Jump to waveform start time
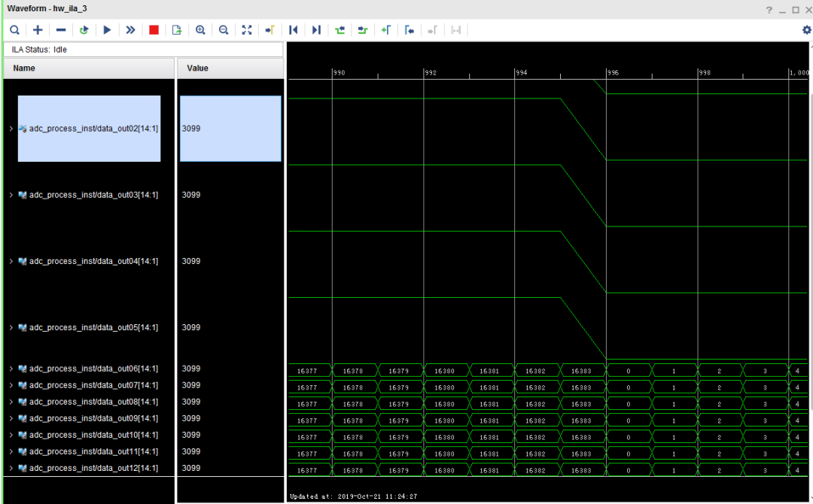Screen dimensions: 813x504 click(x=293, y=30)
